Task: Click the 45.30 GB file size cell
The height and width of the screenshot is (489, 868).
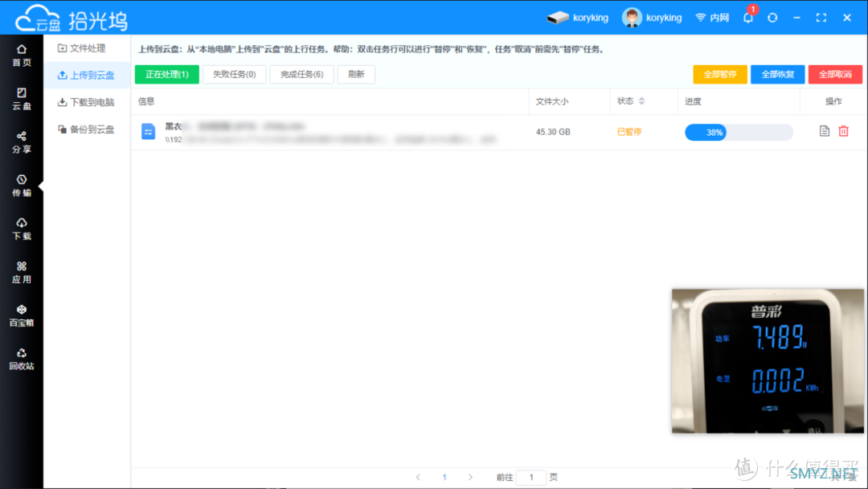Action: coord(552,132)
